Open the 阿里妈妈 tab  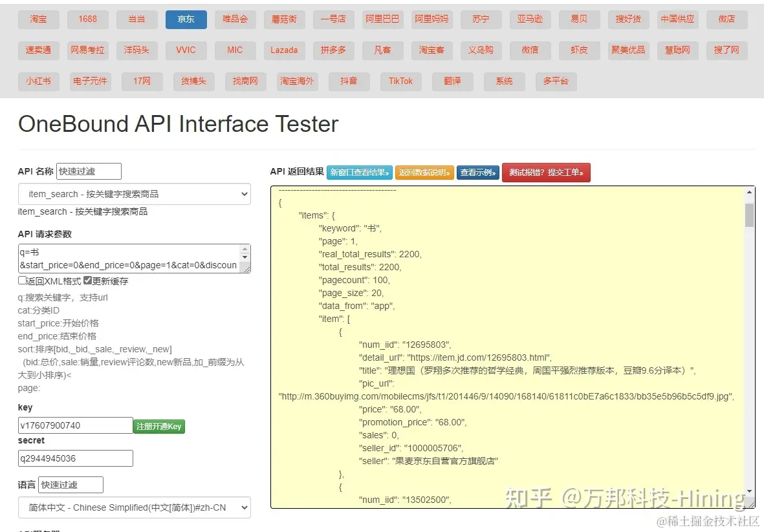[x=431, y=19]
